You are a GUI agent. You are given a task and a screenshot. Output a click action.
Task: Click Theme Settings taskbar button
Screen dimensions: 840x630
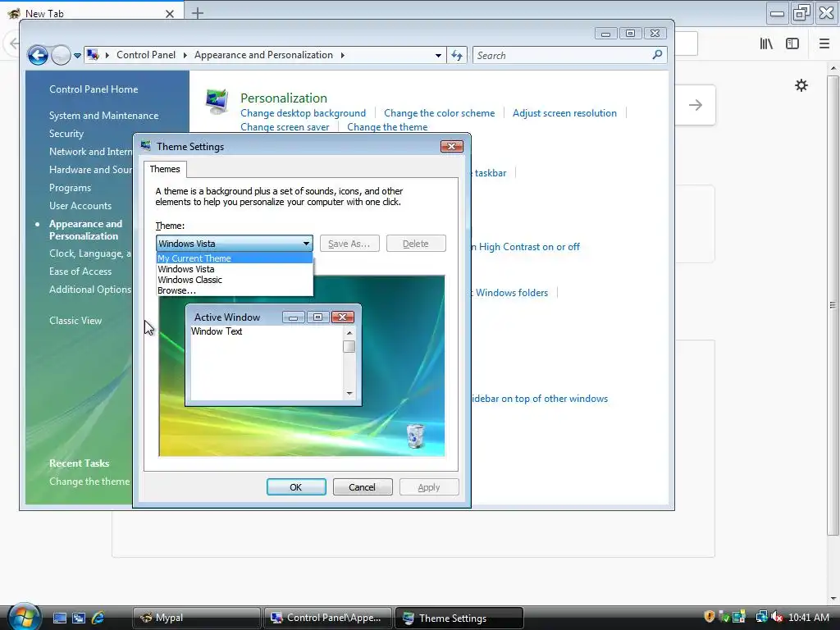coord(459,618)
